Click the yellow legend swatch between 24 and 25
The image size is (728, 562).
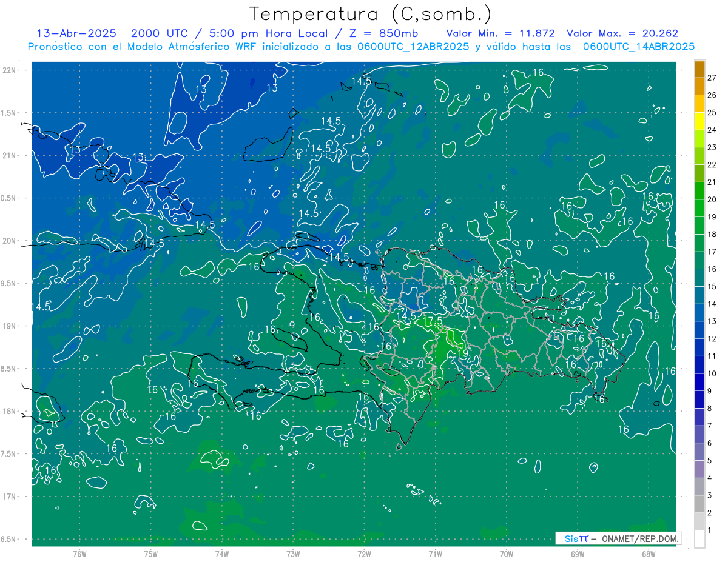699,121
